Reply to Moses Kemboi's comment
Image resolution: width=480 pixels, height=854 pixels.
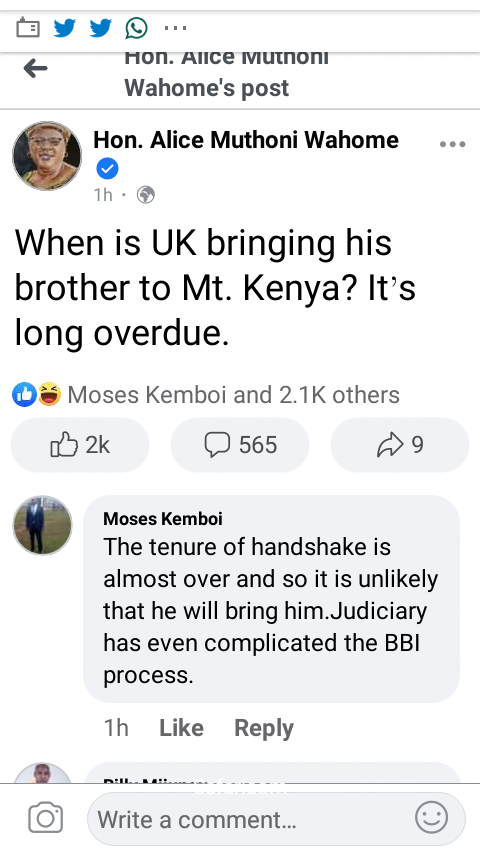pos(264,728)
